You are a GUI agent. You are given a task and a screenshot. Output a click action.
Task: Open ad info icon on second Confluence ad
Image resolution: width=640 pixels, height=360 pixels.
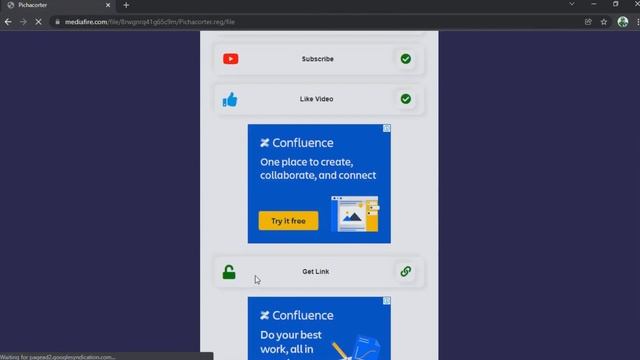pyautogui.click(x=387, y=301)
